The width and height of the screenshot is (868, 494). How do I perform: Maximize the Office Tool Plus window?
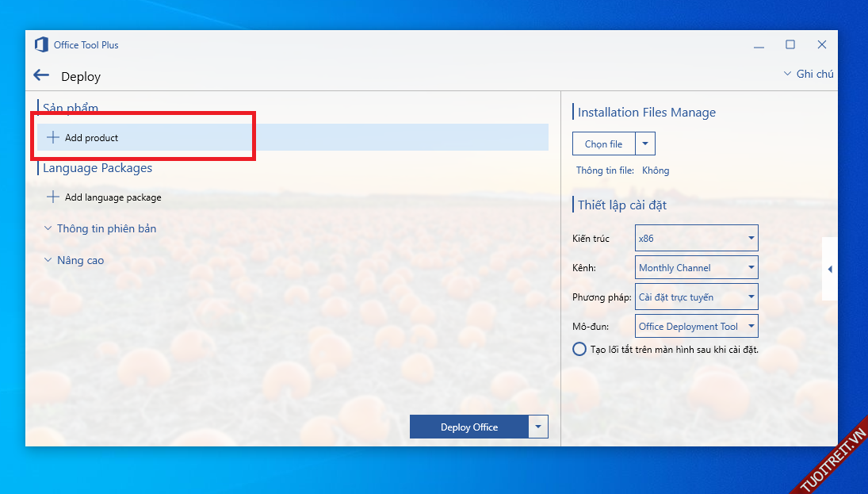[790, 45]
